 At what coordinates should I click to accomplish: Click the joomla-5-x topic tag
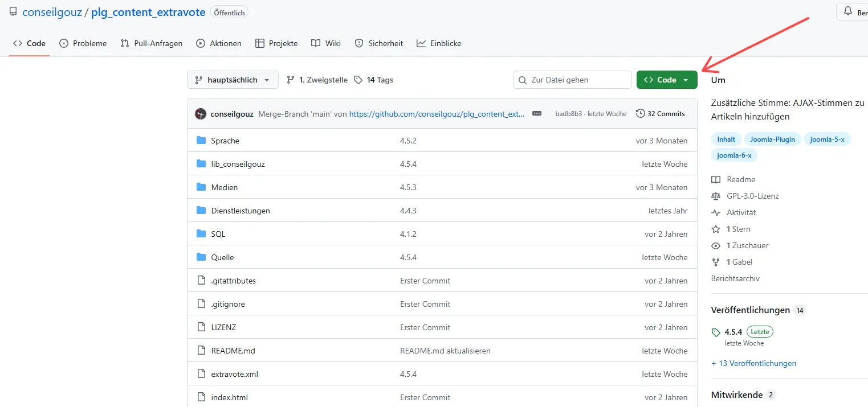pos(826,139)
